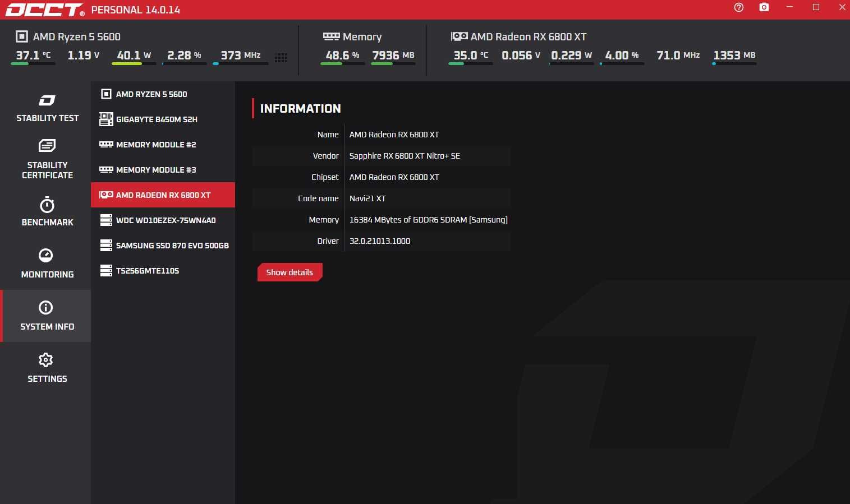Click the CPU core grid icon
Screen dimensions: 850x504
point(281,57)
